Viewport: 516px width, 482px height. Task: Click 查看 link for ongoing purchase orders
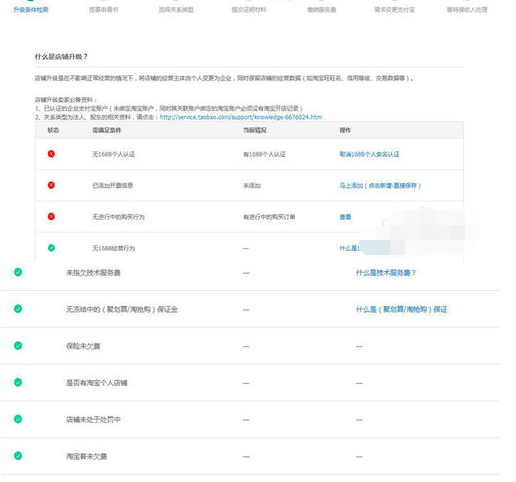[x=345, y=217]
